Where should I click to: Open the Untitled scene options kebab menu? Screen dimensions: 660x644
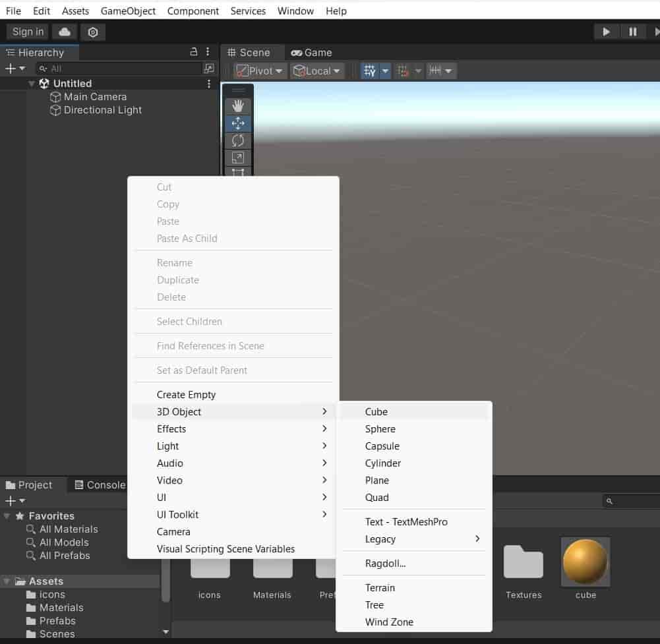click(x=209, y=83)
